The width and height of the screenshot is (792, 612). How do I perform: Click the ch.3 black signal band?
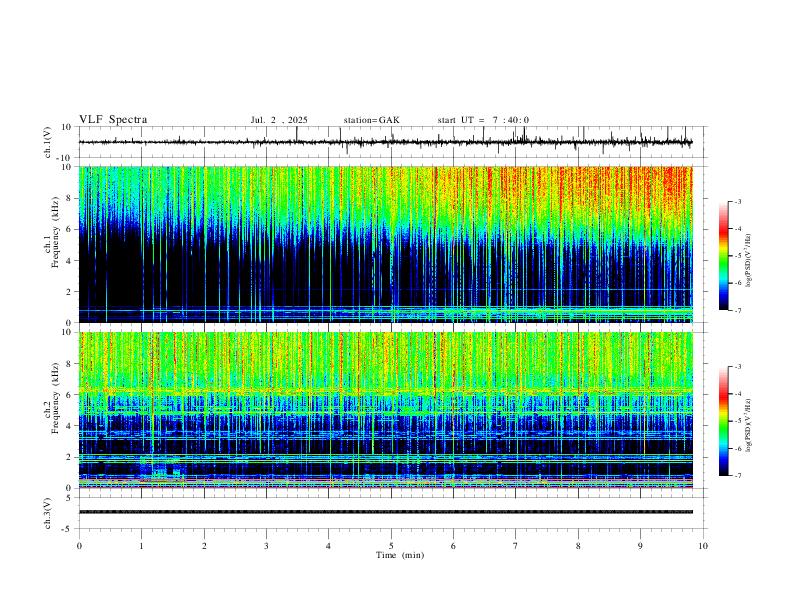[386, 512]
